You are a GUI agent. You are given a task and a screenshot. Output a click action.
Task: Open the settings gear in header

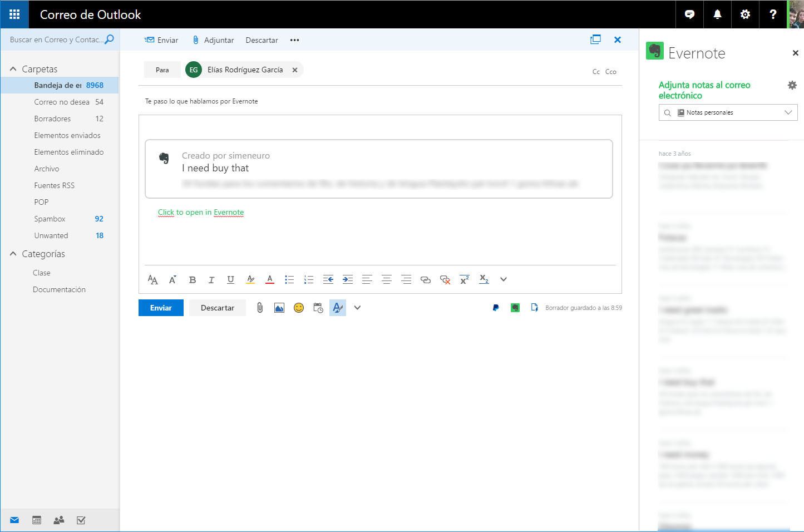click(x=745, y=14)
